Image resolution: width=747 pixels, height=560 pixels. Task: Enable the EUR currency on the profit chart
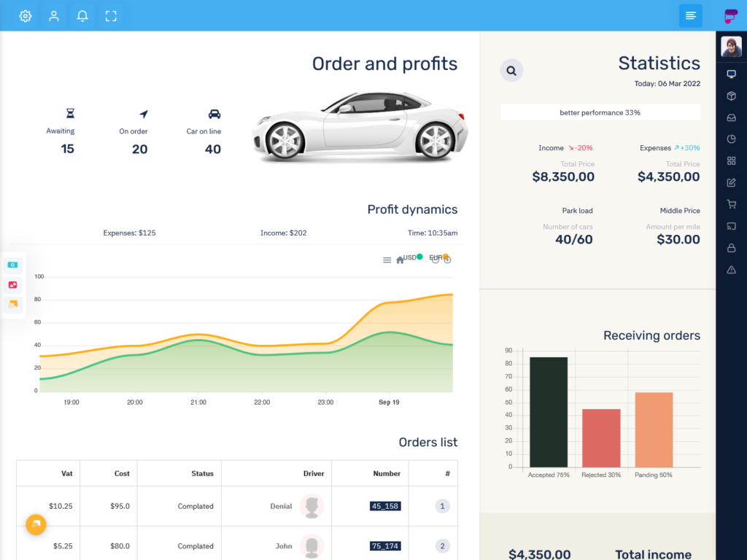tap(438, 257)
